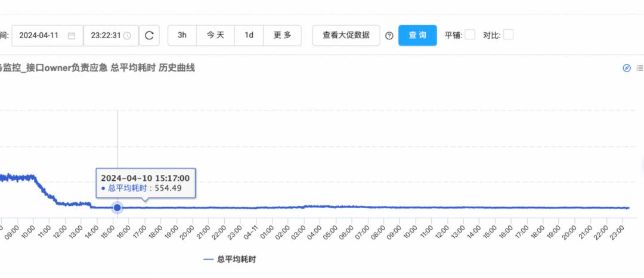Select the 1d time range
The height and width of the screenshot is (278, 644).
point(249,35)
